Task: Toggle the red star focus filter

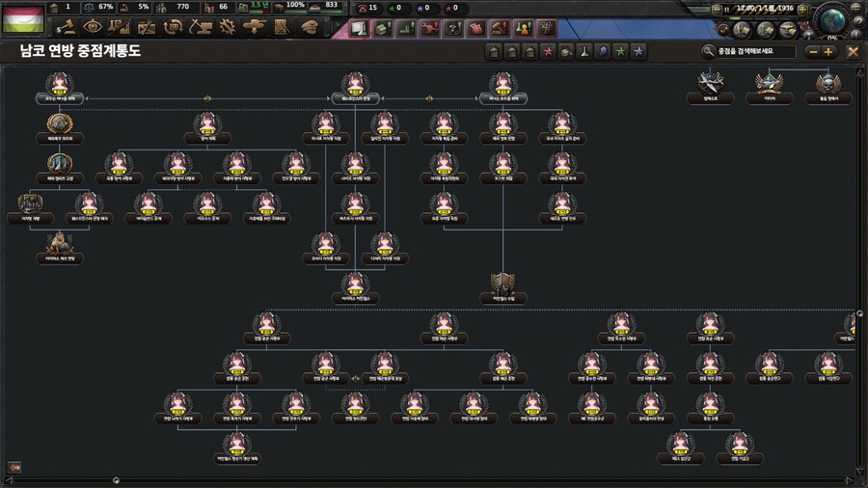Action: tap(548, 51)
